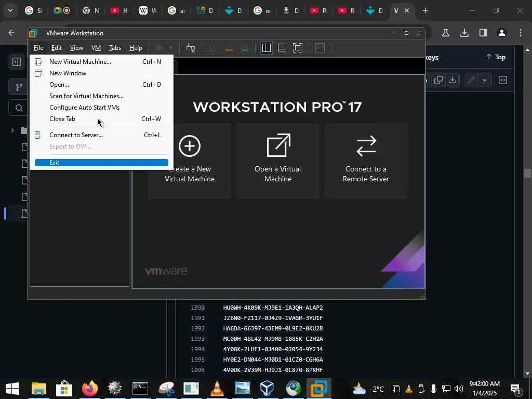Open the File menu
This screenshot has width=532, height=399.
pos(38,48)
